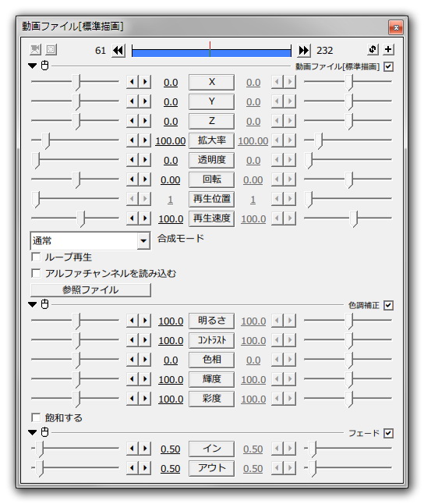
Task: Click the rotate-arrows icon beside the plus button
Action: coord(373,49)
